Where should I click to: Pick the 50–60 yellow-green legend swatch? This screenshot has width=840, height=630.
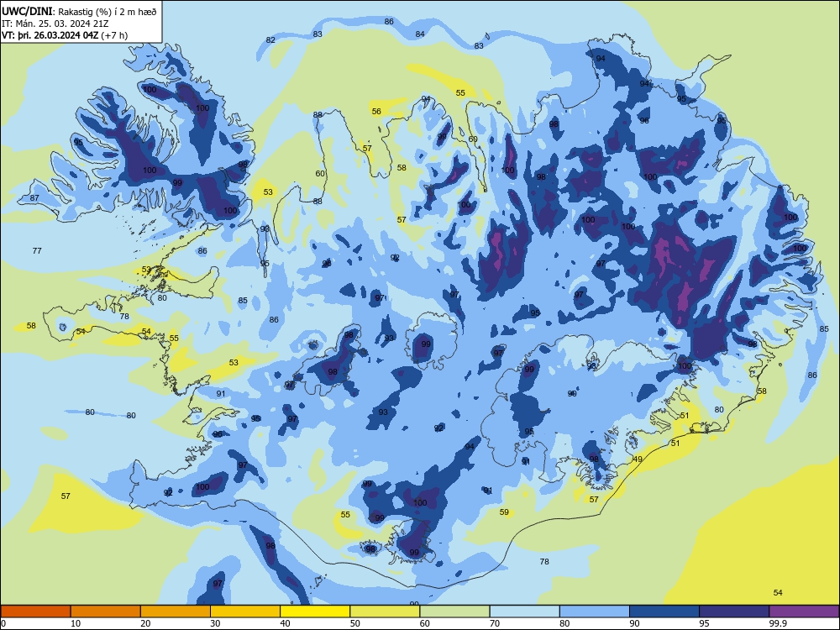(x=385, y=612)
